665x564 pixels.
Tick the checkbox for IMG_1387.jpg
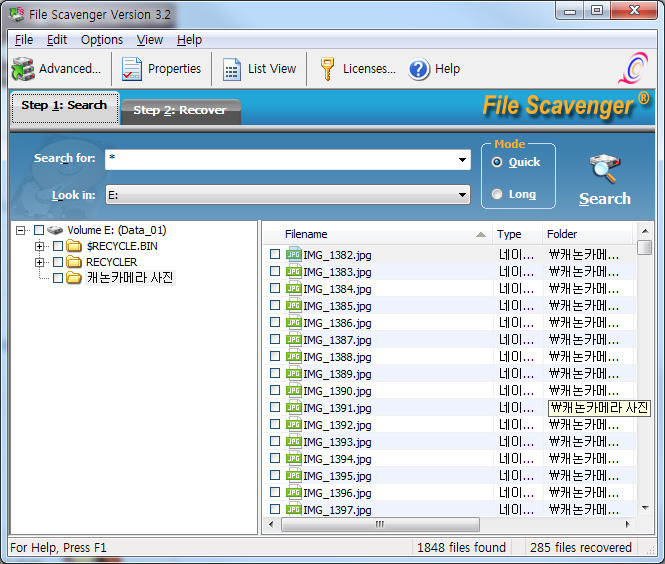coord(275,339)
